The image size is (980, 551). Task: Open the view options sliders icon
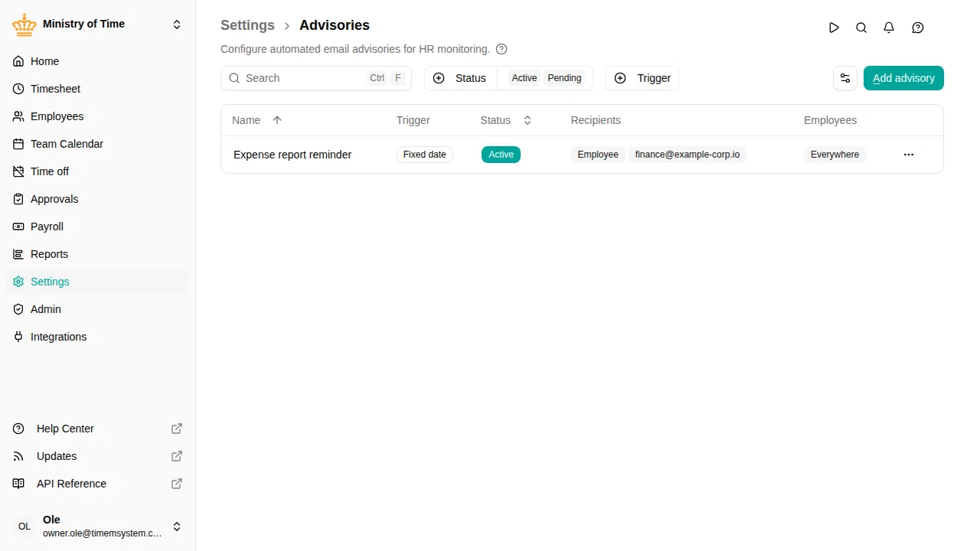[845, 78]
